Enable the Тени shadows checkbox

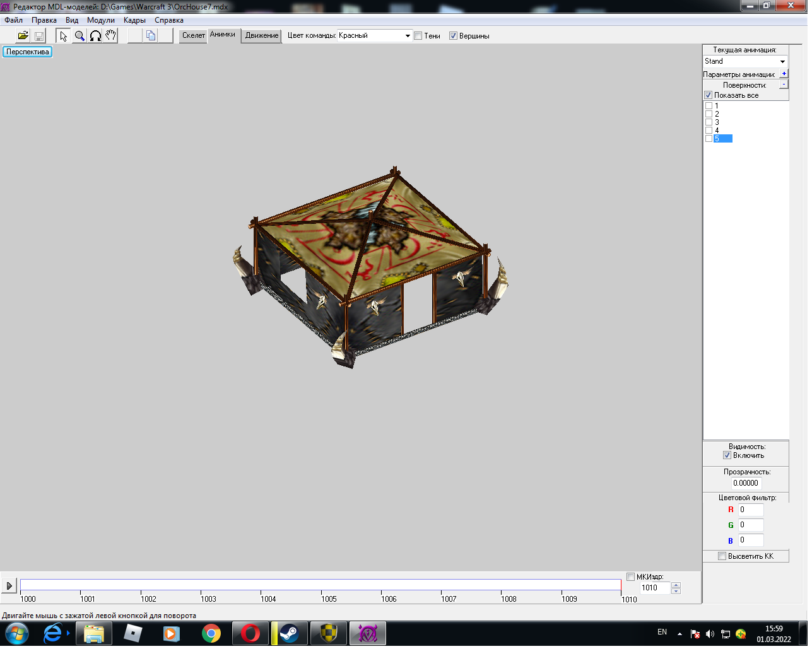418,36
